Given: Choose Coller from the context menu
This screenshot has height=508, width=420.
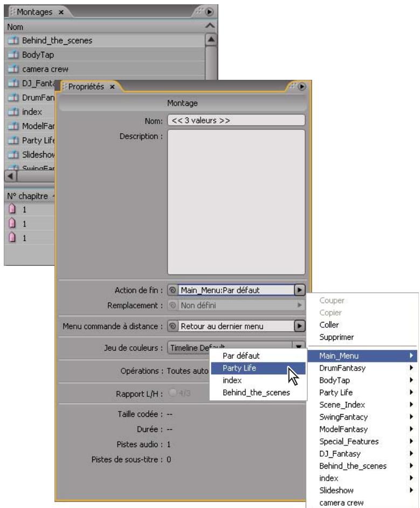Looking at the screenshot, I should pyautogui.click(x=362, y=325).
